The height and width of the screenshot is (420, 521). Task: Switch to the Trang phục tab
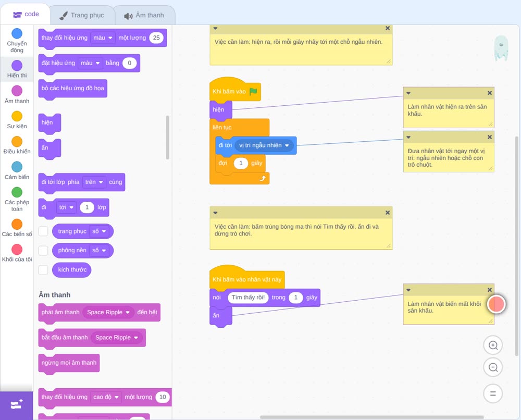point(82,15)
